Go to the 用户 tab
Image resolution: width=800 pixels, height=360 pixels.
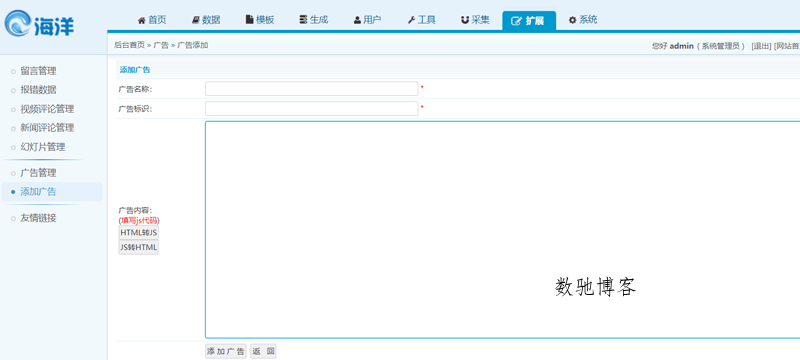(x=368, y=20)
